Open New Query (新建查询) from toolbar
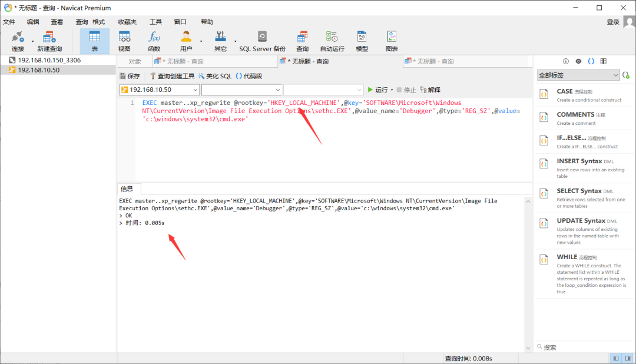This screenshot has height=364, width=636. pos(49,41)
